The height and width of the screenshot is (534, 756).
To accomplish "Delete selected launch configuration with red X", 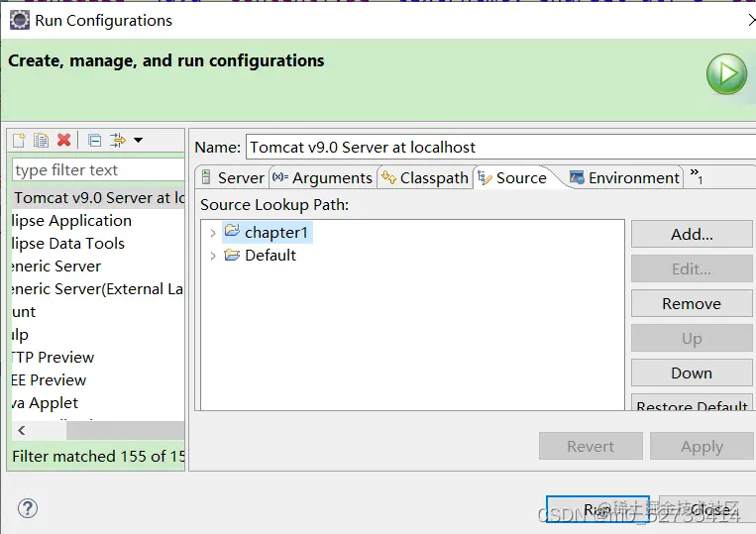I will point(63,141).
